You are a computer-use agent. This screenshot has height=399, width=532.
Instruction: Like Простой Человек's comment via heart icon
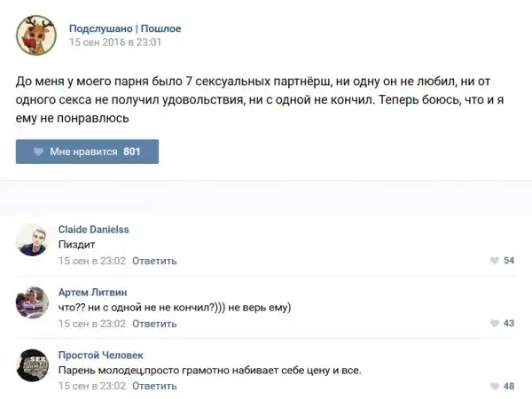(494, 387)
